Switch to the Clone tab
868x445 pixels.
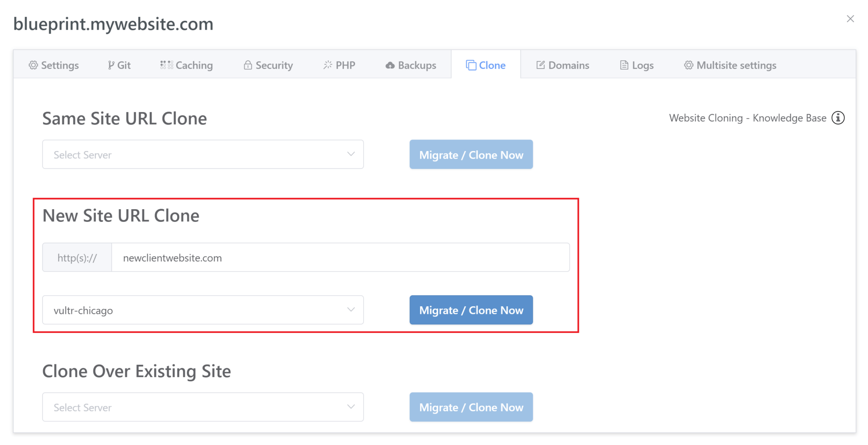(486, 65)
